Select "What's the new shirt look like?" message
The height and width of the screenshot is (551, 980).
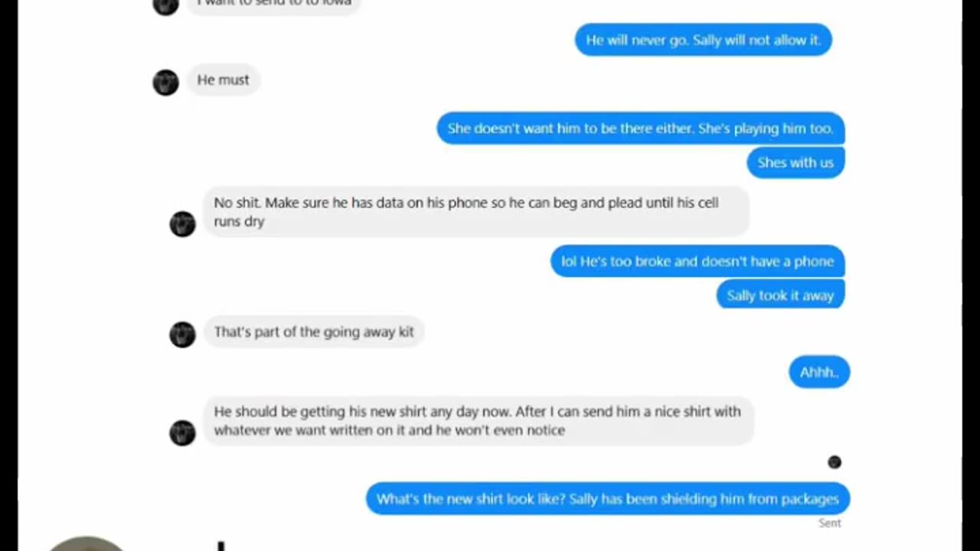(608, 499)
